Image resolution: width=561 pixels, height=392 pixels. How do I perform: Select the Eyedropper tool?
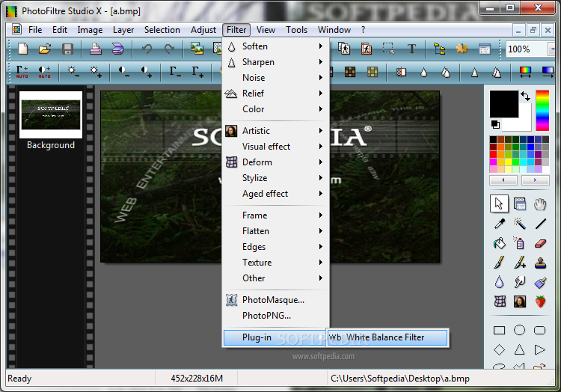point(499,224)
